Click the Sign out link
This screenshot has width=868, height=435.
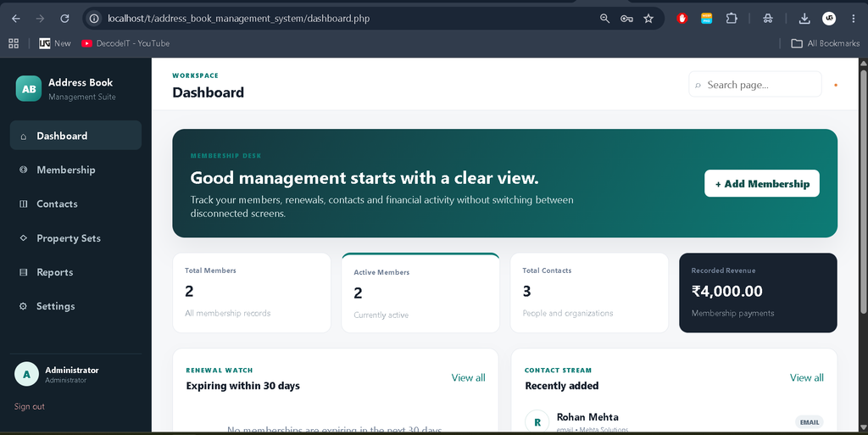pyautogui.click(x=30, y=406)
